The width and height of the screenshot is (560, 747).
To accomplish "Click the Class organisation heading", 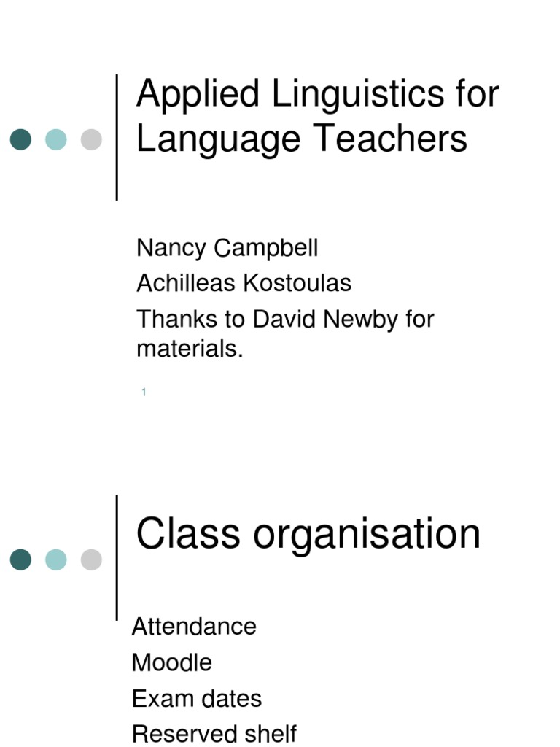I will (x=308, y=535).
